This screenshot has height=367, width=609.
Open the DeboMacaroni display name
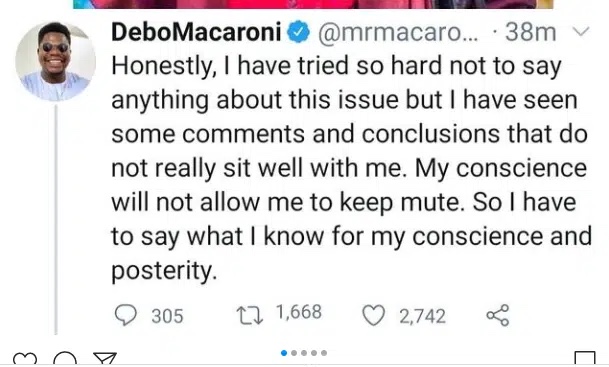pyautogui.click(x=196, y=32)
